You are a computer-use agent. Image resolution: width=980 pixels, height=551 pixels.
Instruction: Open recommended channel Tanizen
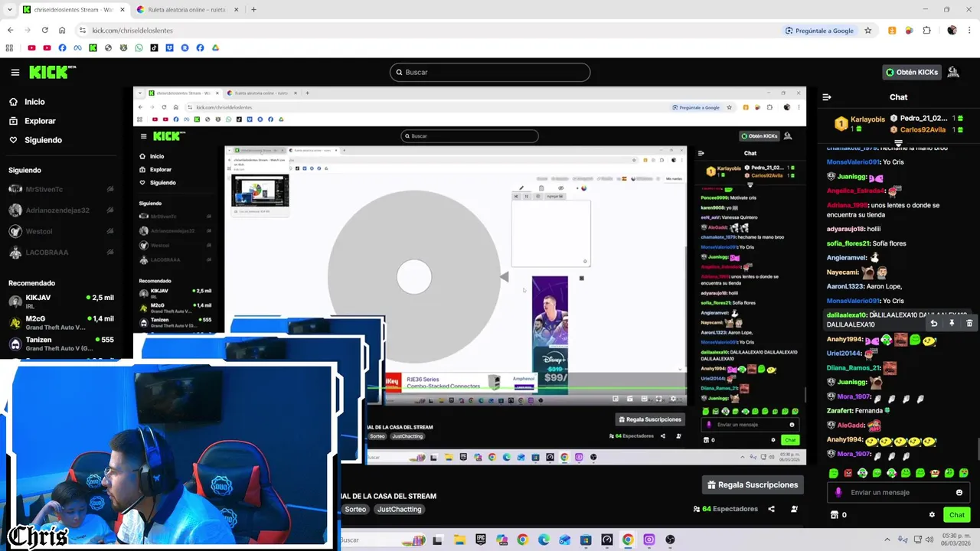pos(61,344)
